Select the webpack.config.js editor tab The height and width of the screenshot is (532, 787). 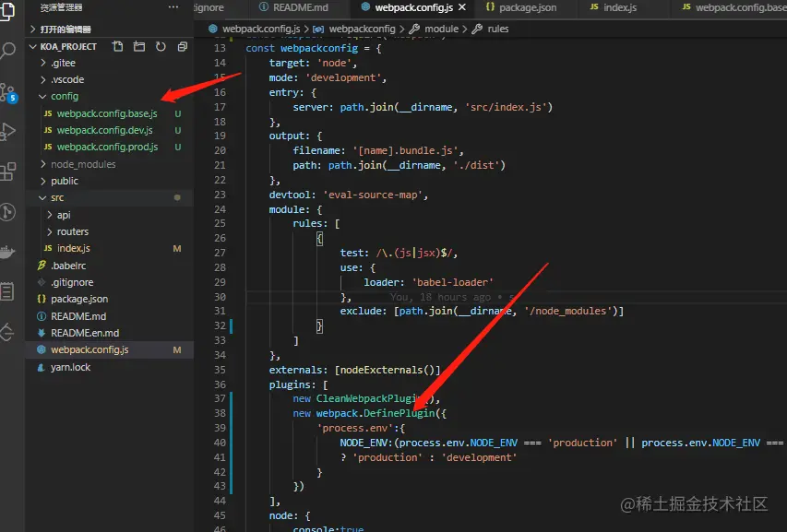(413, 7)
